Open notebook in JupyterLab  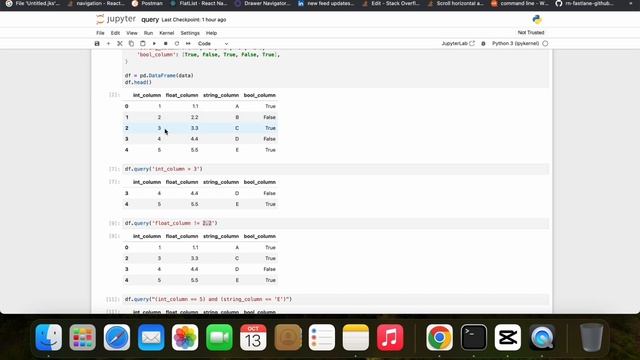pos(458,43)
